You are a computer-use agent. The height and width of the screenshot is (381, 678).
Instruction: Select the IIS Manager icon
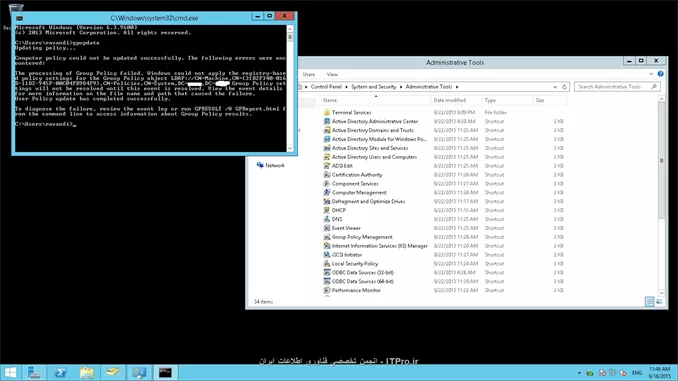(x=327, y=246)
